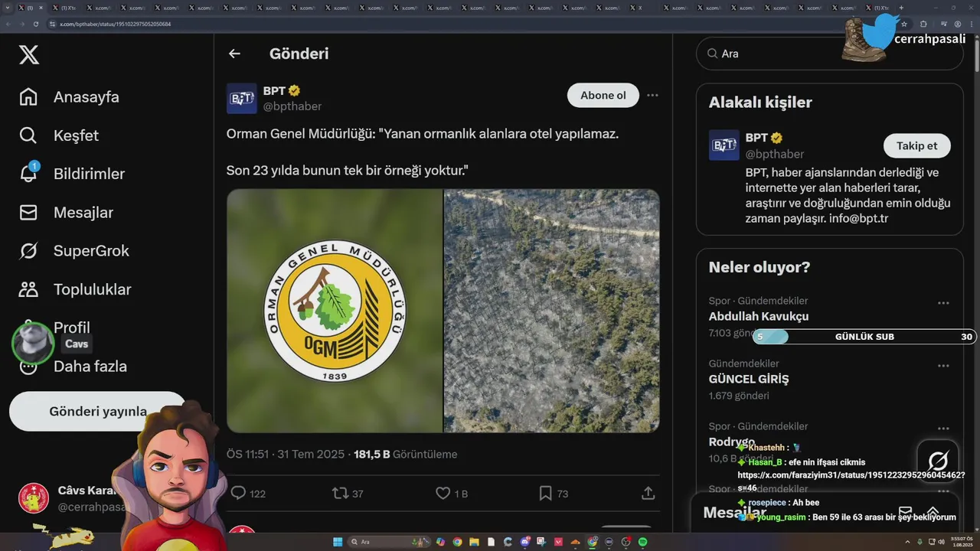The width and height of the screenshot is (980, 551).
Task: Switch to the first browser tab
Action: (x=31, y=7)
